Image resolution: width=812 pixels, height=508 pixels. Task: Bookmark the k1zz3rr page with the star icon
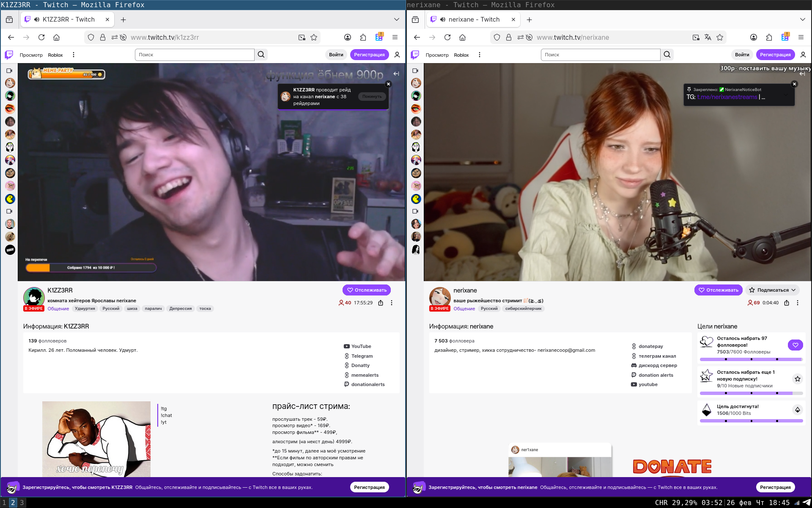click(x=314, y=37)
